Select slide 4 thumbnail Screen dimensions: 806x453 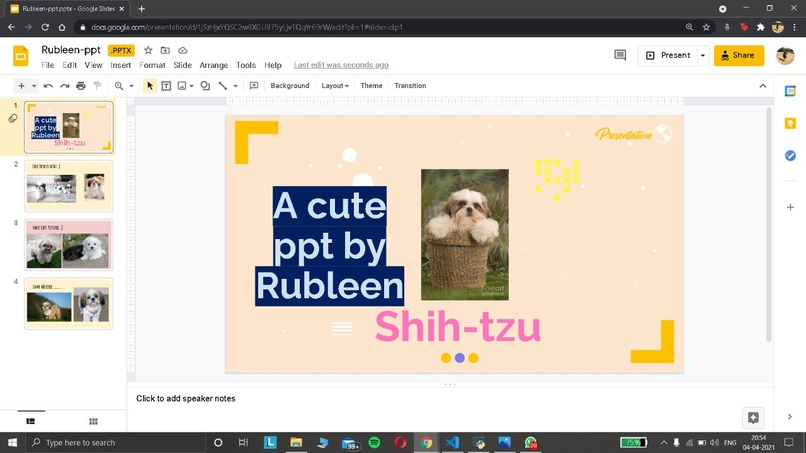click(69, 303)
